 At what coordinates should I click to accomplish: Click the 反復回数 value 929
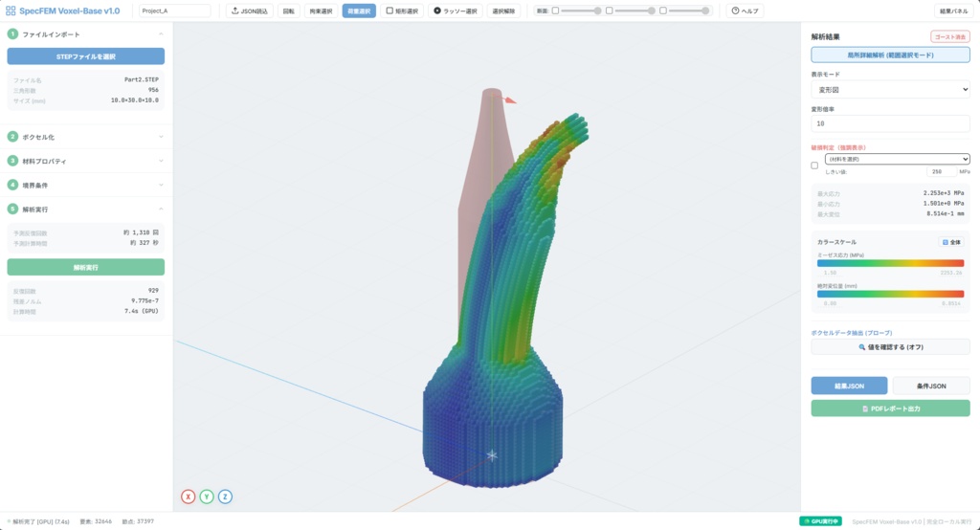(153, 290)
